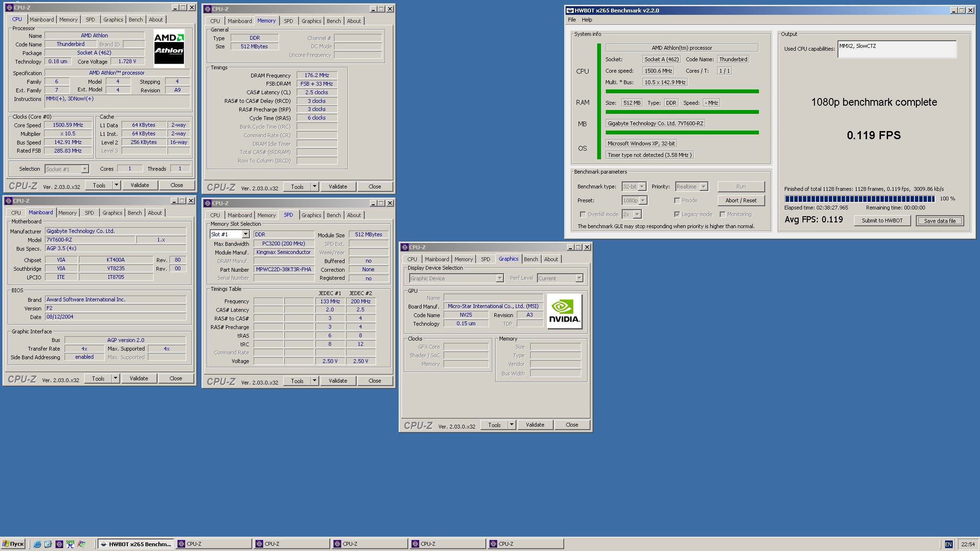Switch to SPD tab in Graphics window
980x551 pixels.
tap(486, 259)
